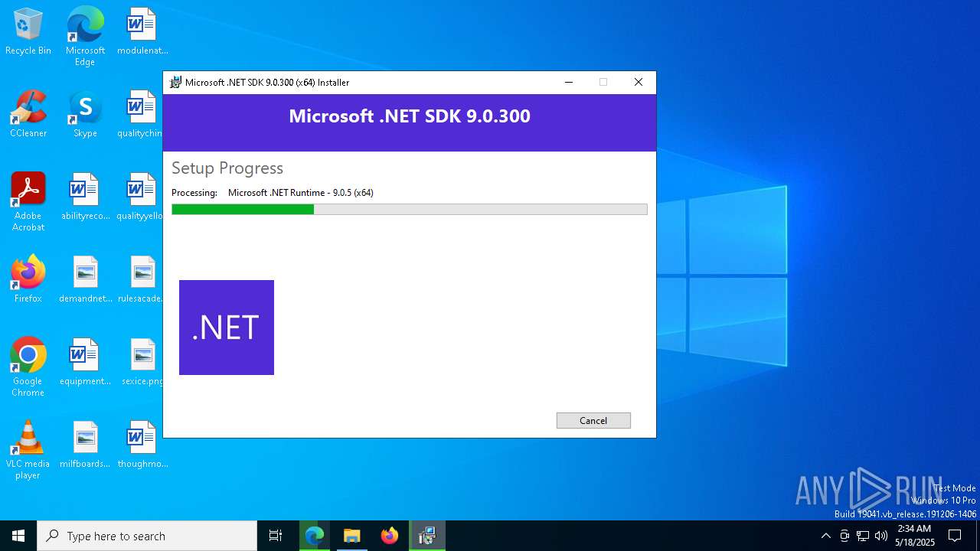Select the CCleaner desktop shortcut
Screen dimensions: 980x551
(x=28, y=115)
